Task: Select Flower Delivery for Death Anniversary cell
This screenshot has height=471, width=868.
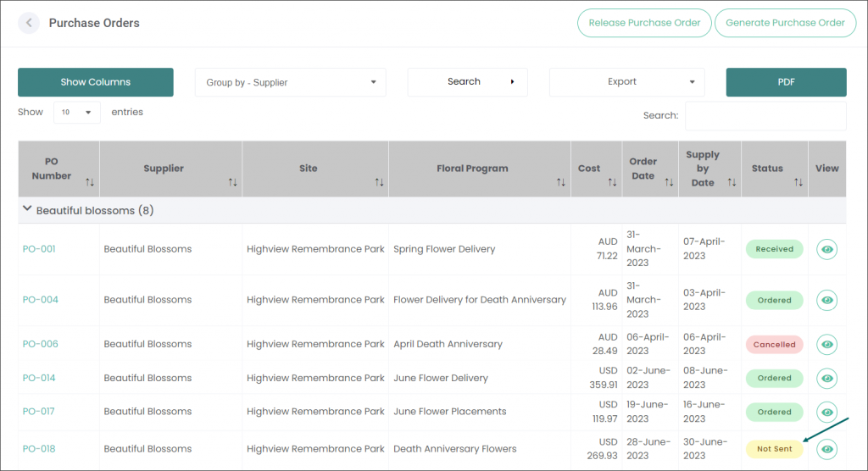Action: tap(480, 300)
